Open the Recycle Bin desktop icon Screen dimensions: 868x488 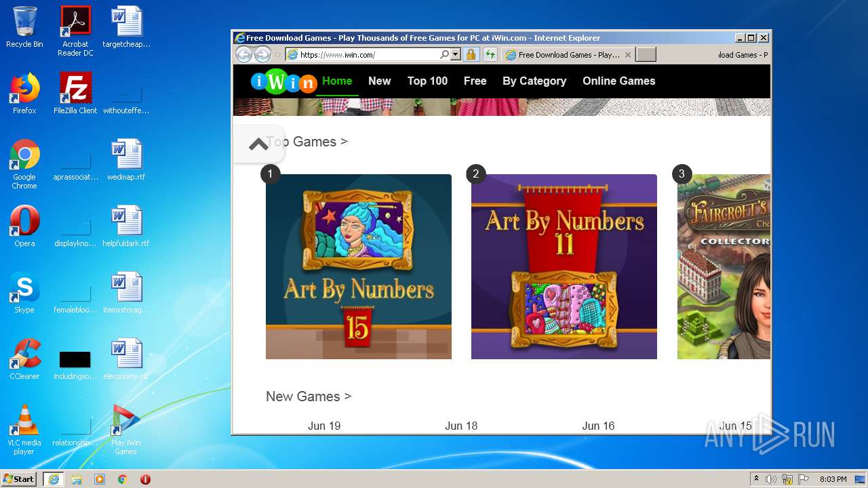tap(24, 27)
